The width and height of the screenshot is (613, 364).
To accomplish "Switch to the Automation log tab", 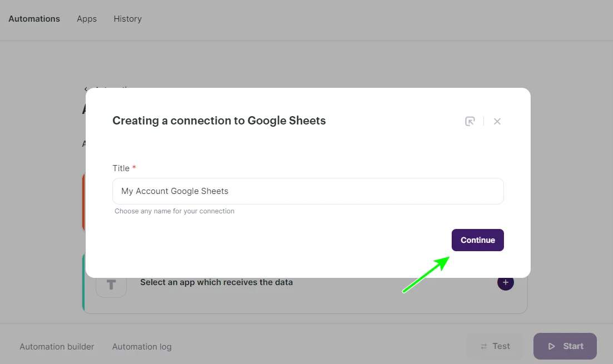I will point(142,347).
